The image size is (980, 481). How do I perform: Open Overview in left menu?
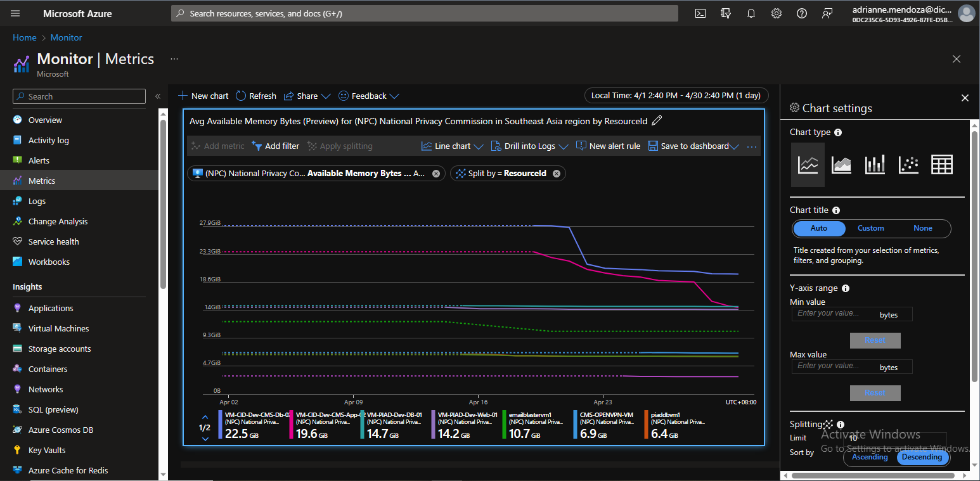(x=45, y=120)
